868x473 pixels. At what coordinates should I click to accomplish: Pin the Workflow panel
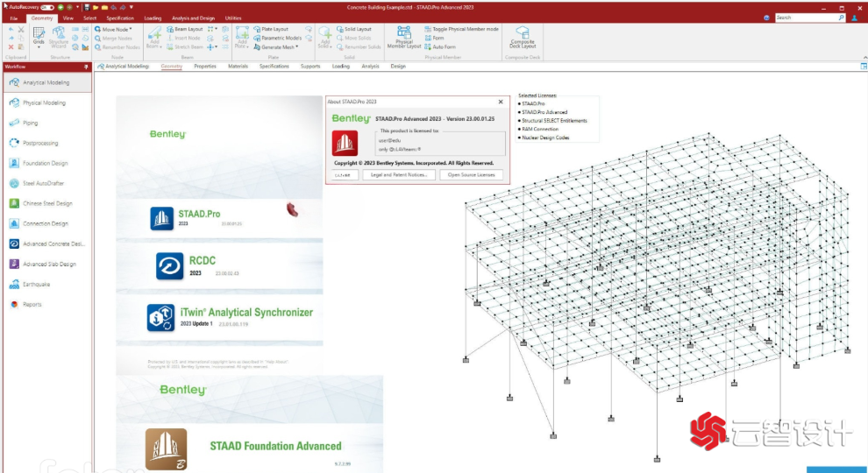click(x=86, y=67)
